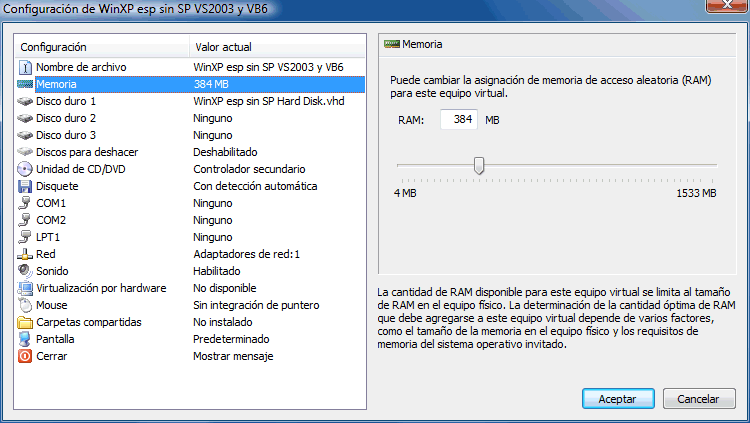Select the Memoria setting row
Image resolution: width=750 pixels, height=423 pixels.
pos(190,84)
